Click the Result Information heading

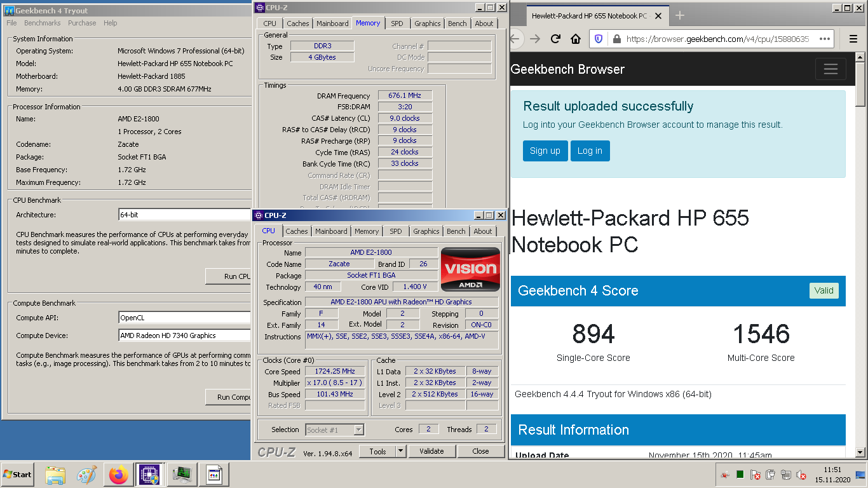click(573, 430)
